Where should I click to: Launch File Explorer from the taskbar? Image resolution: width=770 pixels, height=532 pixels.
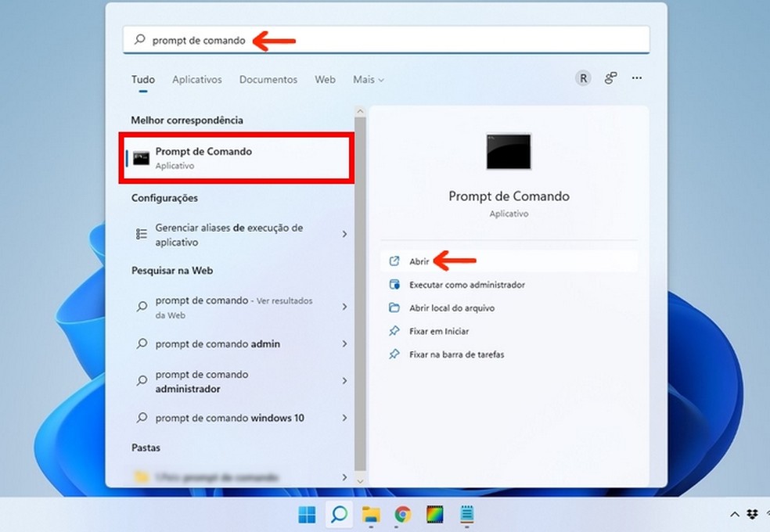pos(370,515)
